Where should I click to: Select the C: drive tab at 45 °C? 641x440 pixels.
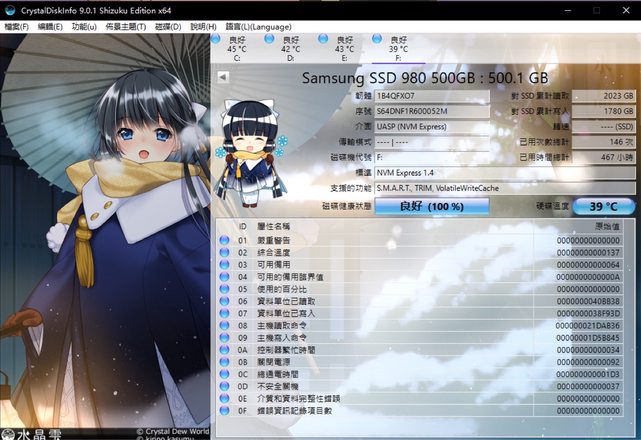(x=236, y=48)
